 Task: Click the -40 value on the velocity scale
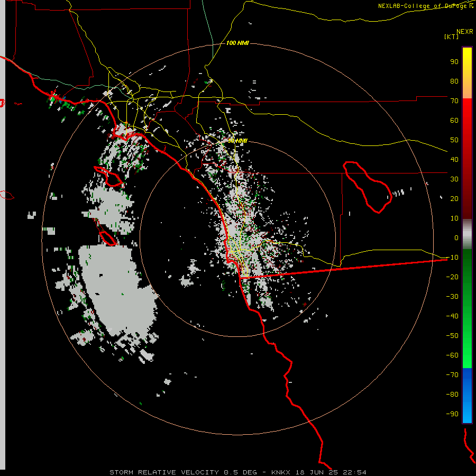click(x=452, y=316)
